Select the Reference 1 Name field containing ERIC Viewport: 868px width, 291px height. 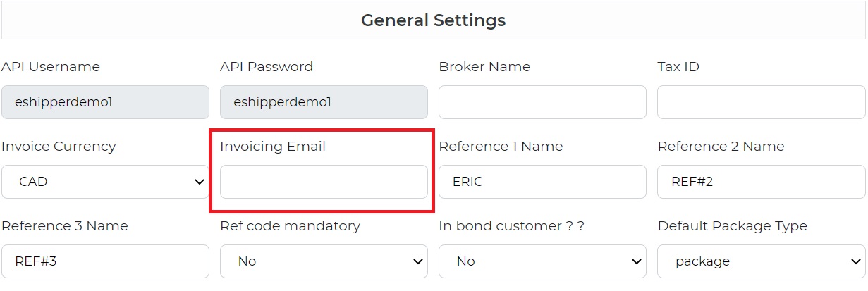(x=542, y=182)
